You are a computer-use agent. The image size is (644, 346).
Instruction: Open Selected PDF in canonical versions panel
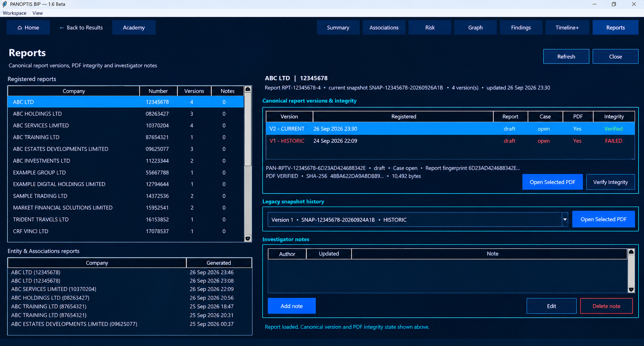pyautogui.click(x=552, y=182)
